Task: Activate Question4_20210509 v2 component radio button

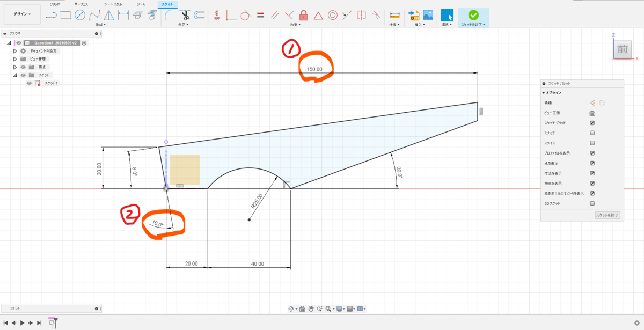Action: 84,43
